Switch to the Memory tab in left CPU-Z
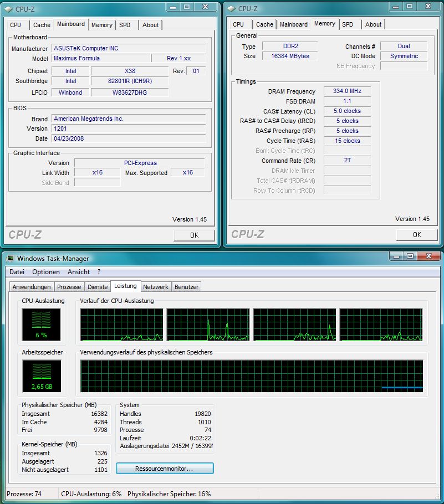This screenshot has width=444, height=504. [102, 25]
